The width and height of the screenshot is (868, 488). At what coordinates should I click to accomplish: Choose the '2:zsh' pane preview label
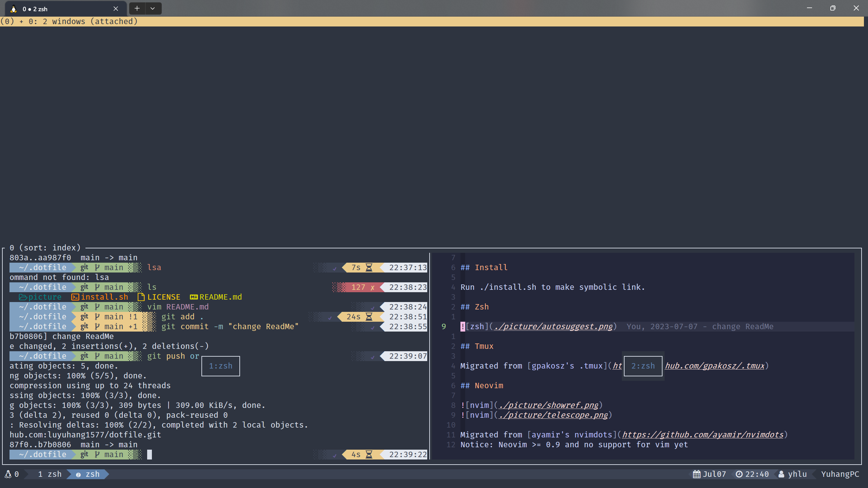coord(643,366)
